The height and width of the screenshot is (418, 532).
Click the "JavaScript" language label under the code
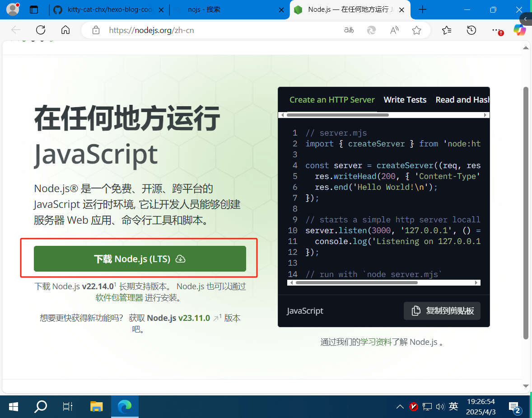(305, 311)
